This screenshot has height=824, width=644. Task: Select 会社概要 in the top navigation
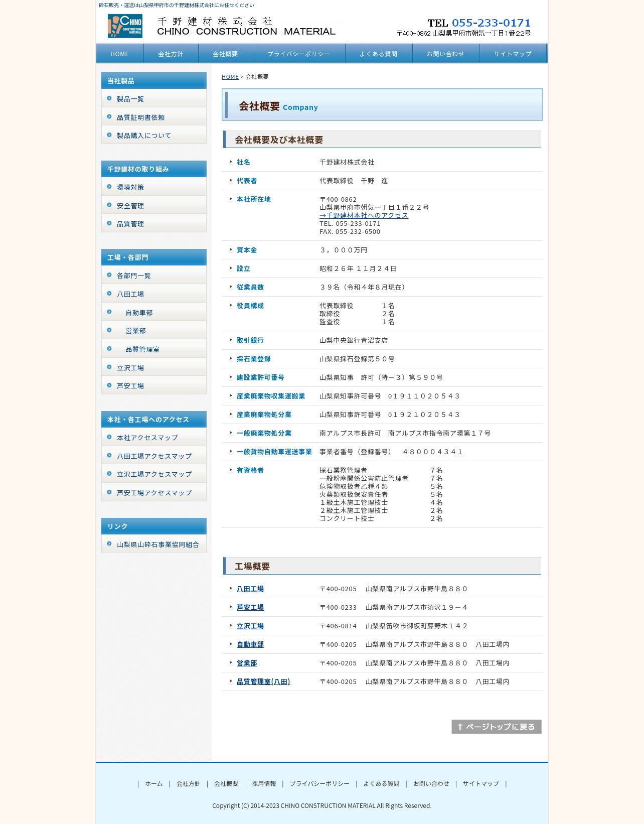pos(226,54)
